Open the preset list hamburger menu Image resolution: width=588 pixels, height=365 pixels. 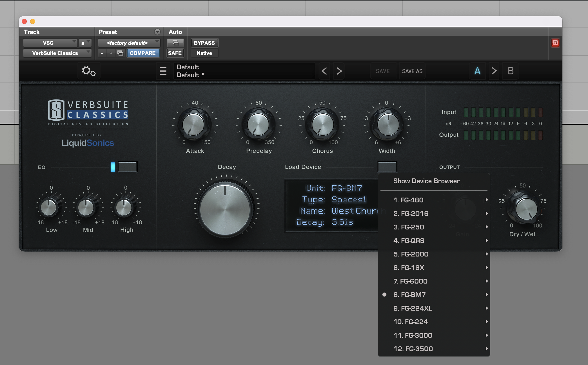163,71
